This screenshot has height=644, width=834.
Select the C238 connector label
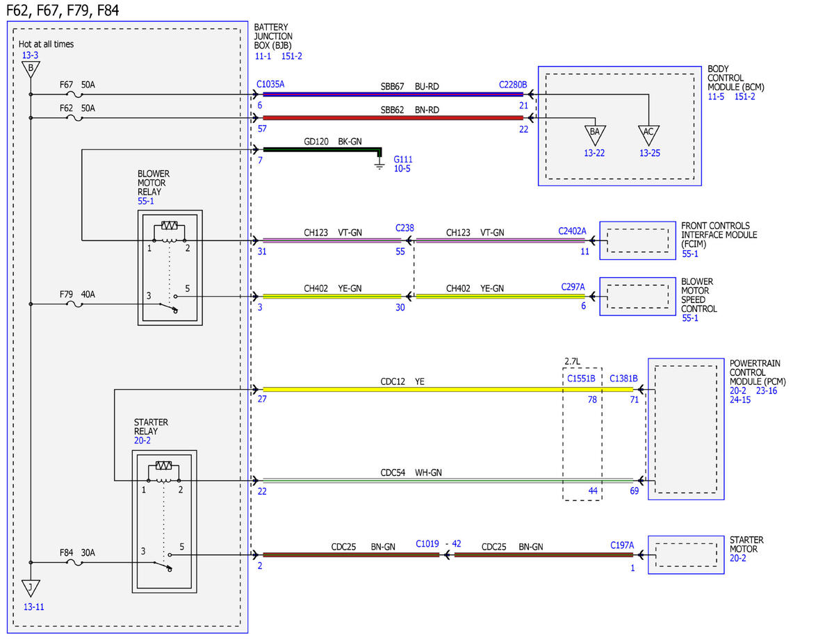404,228
